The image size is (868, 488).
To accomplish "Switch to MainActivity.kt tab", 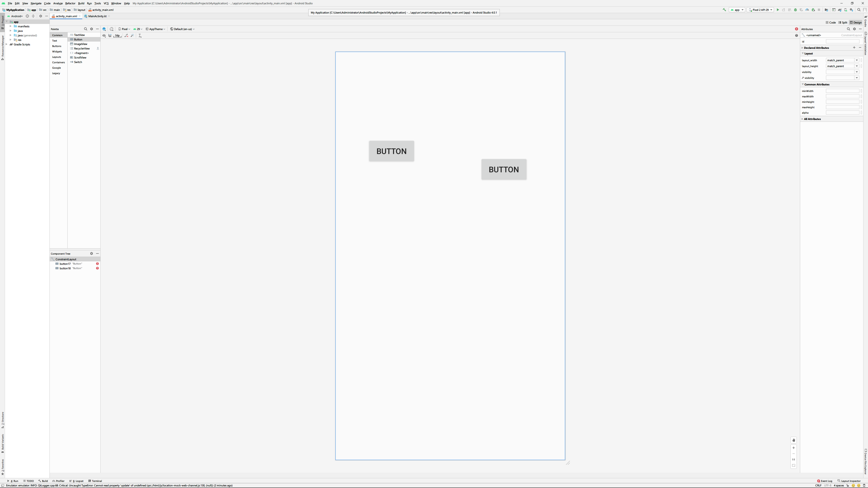I will click(x=97, y=16).
